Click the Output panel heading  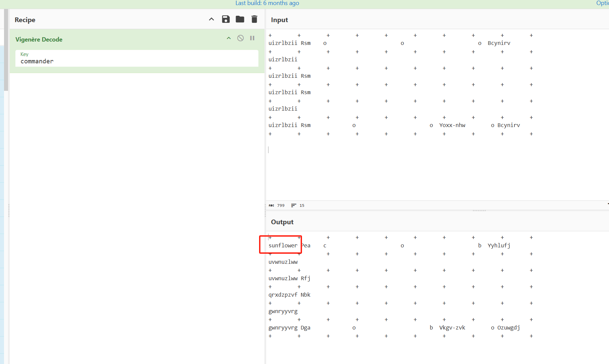pos(282,222)
